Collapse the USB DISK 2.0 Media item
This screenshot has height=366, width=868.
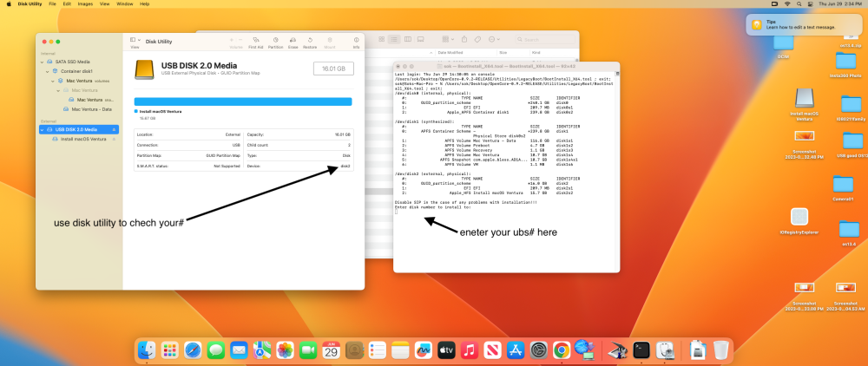pos(42,129)
